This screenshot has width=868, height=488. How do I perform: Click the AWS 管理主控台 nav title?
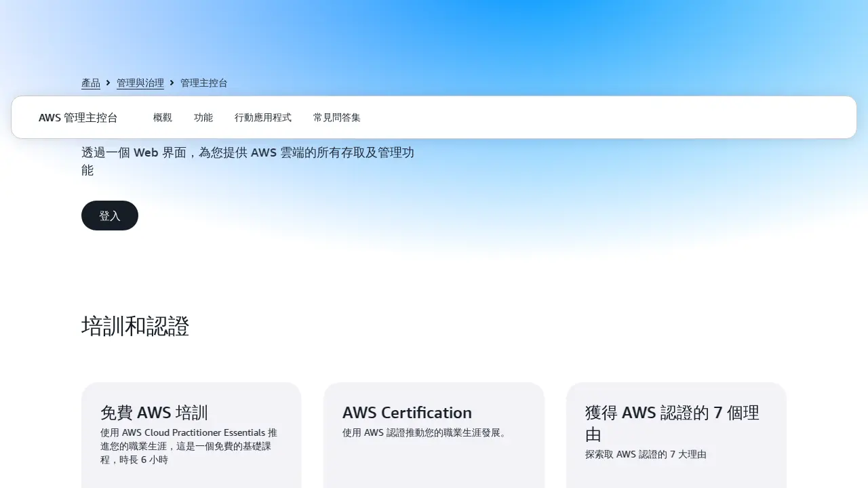click(78, 117)
